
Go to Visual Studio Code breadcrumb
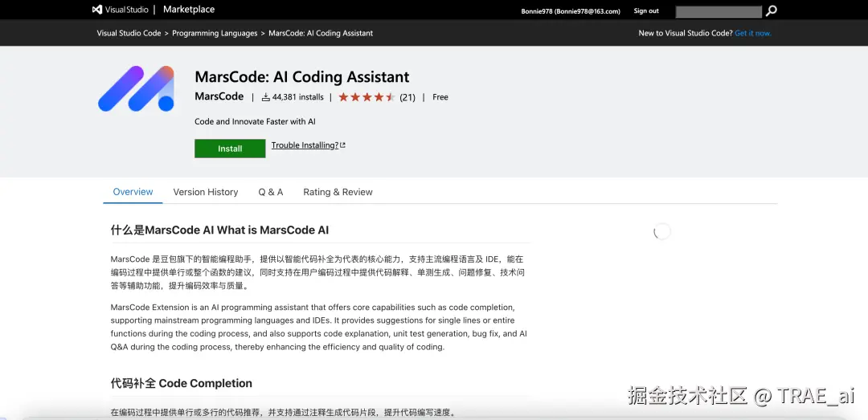click(129, 34)
